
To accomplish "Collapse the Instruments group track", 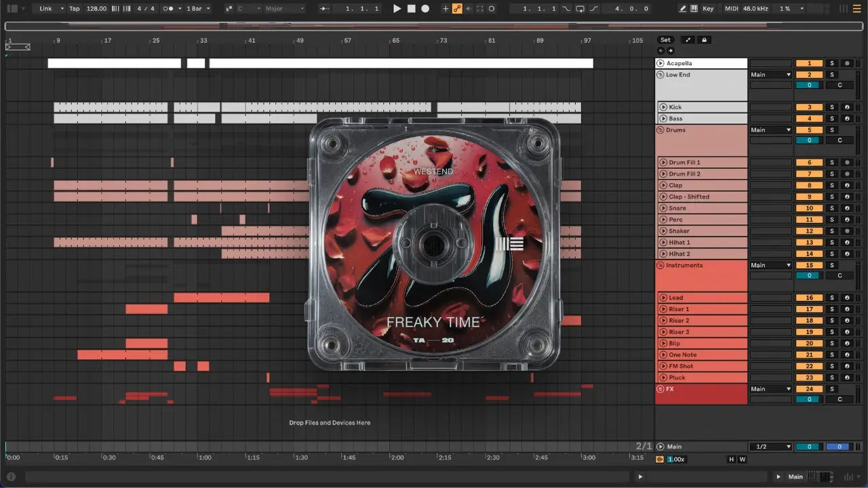I will pyautogui.click(x=660, y=265).
